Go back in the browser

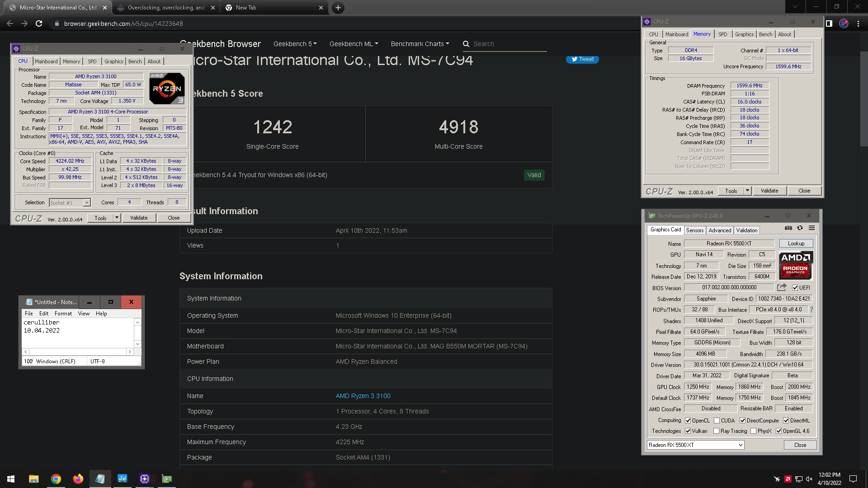click(x=10, y=23)
